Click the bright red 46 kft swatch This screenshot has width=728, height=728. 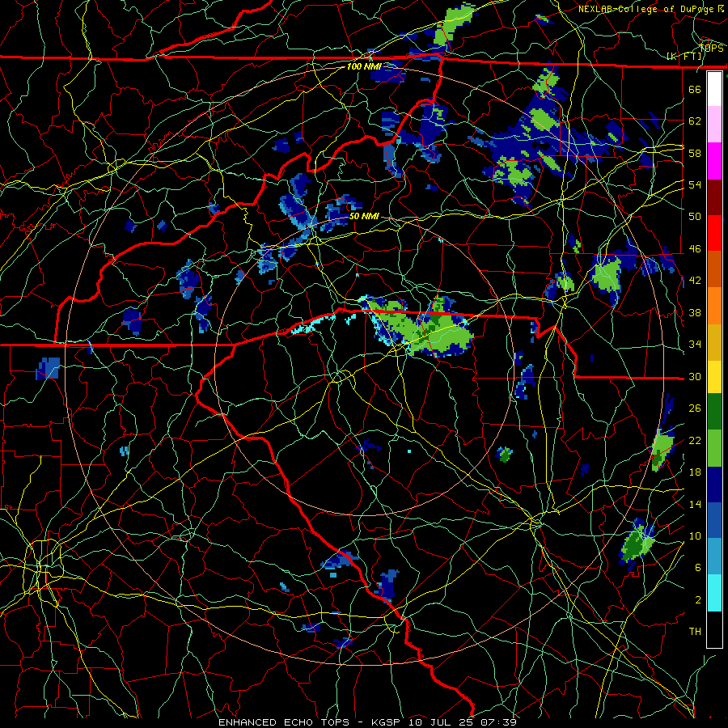tap(714, 233)
